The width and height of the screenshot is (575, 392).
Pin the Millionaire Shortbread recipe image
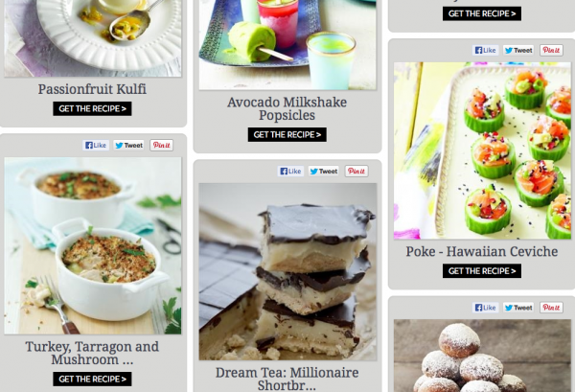pos(356,172)
